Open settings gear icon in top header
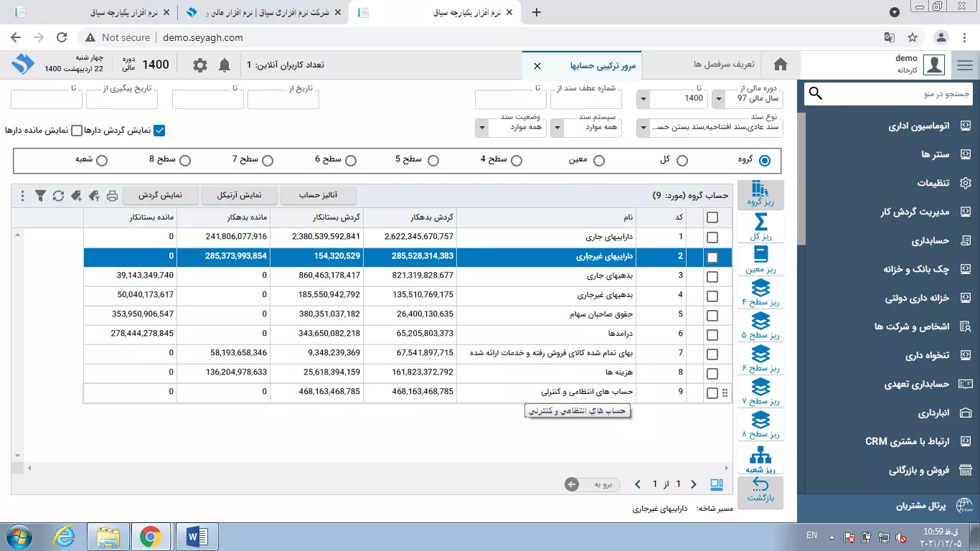This screenshot has width=980, height=551. coord(200,65)
